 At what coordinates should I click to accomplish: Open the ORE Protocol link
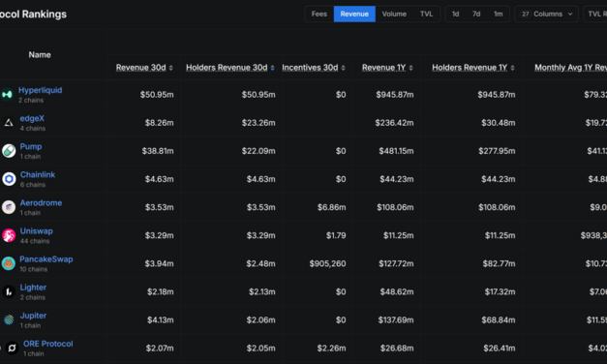(x=48, y=344)
